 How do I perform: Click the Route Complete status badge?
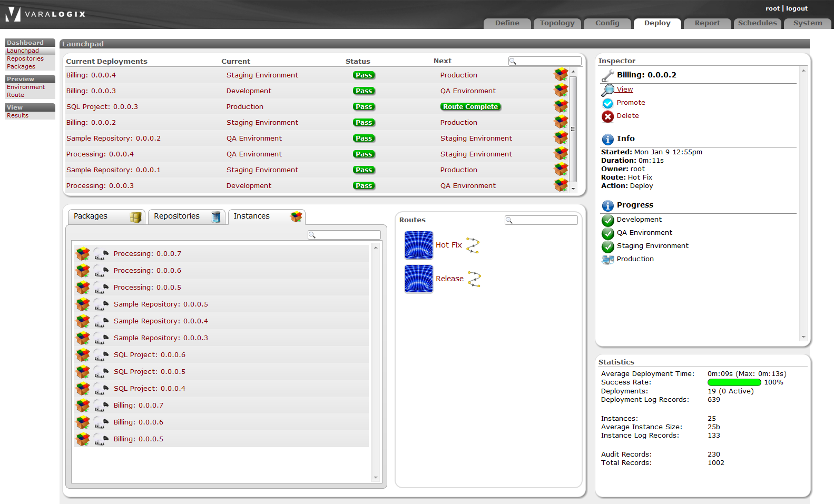tap(470, 106)
